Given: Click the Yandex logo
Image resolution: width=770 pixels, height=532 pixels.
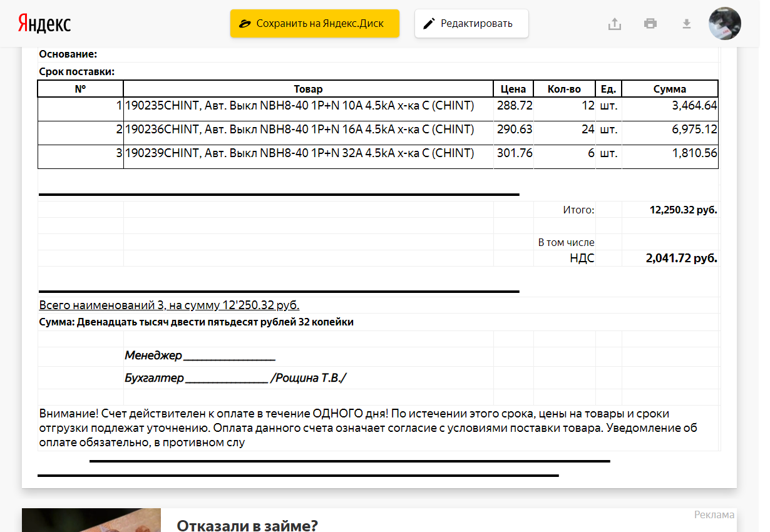Looking at the screenshot, I should pyautogui.click(x=44, y=23).
